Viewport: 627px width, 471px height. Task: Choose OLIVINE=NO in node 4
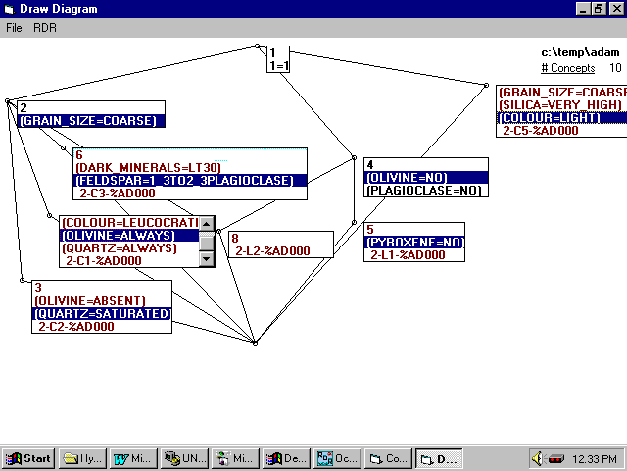(x=400, y=177)
